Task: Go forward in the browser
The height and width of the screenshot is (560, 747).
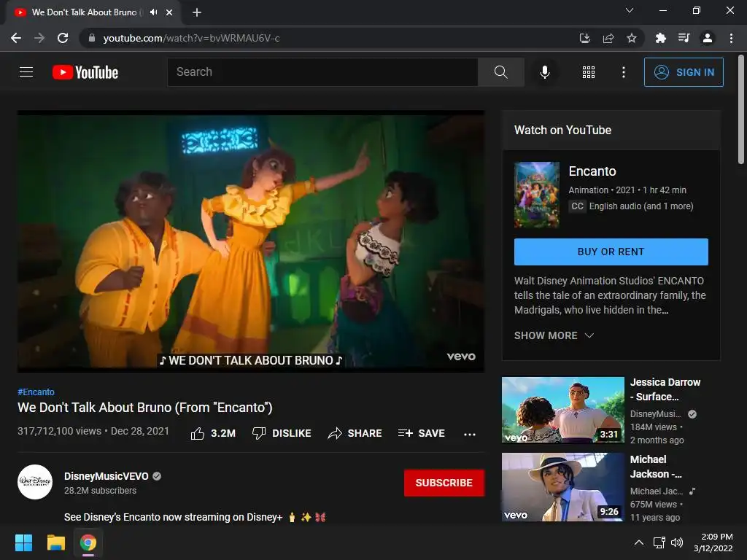Action: pos(39,38)
